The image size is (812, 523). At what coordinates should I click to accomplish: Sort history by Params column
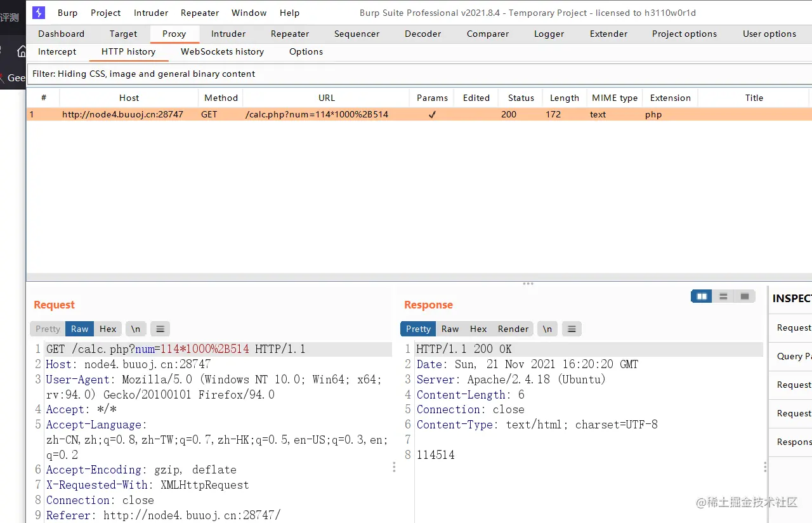pos(432,98)
